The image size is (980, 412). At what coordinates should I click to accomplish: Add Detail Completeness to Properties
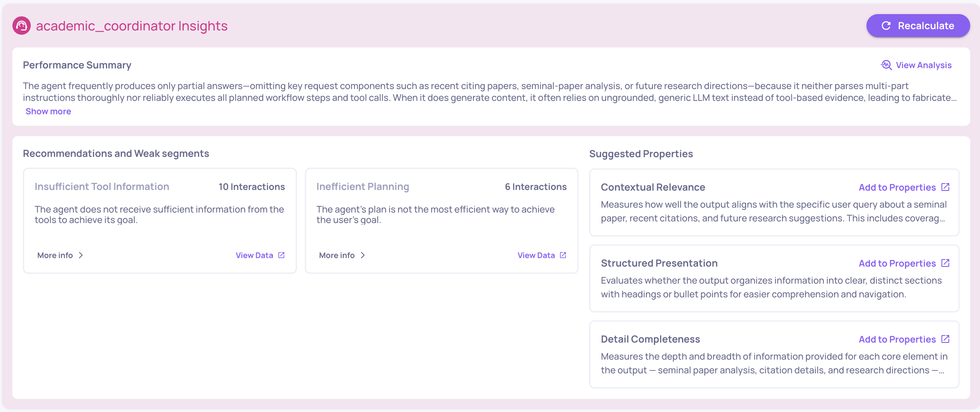[x=897, y=339]
